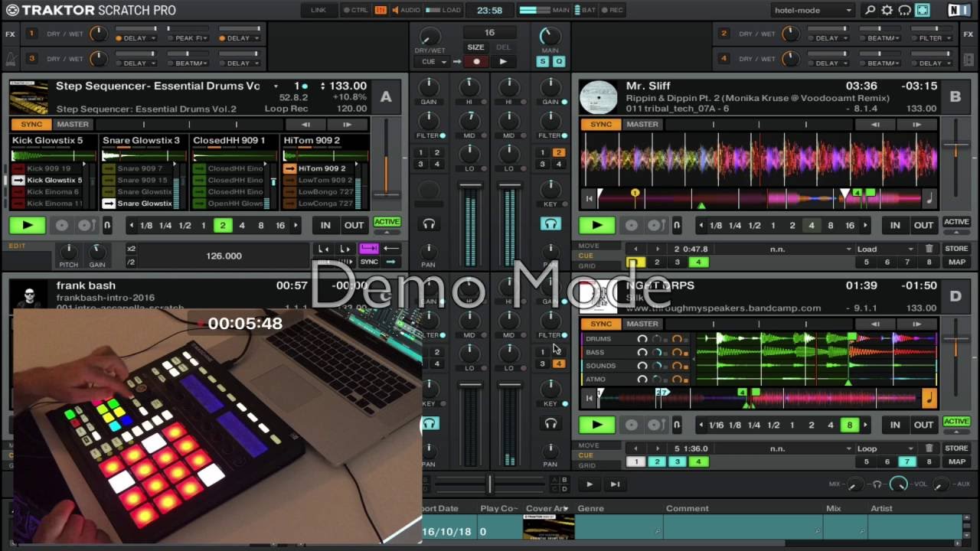Click the loop recorder record button
This screenshot has width=980, height=551.
coord(476,61)
